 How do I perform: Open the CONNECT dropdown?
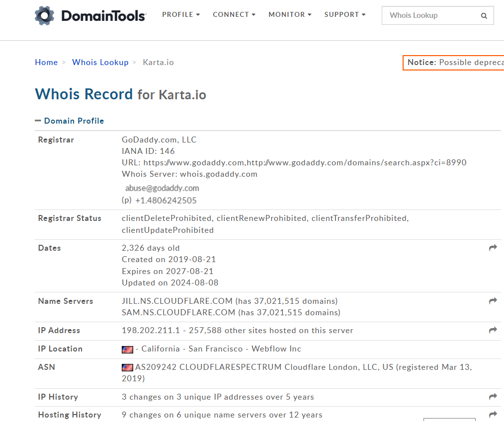(234, 14)
